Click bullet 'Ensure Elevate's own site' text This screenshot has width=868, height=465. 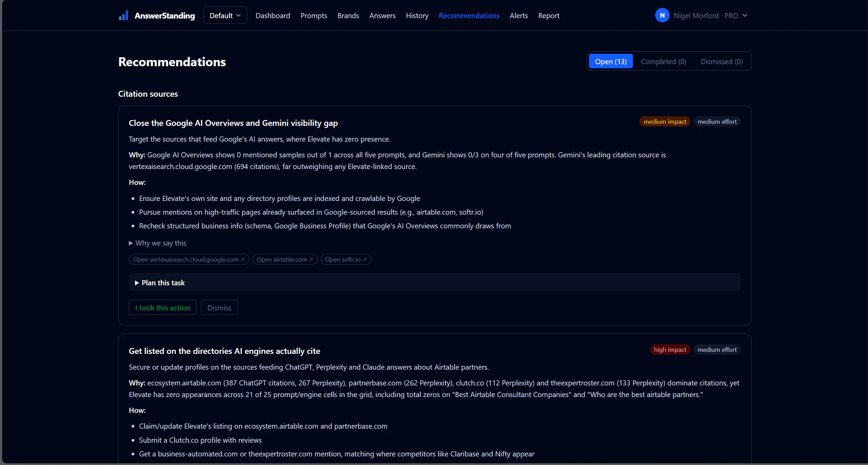[x=279, y=199]
